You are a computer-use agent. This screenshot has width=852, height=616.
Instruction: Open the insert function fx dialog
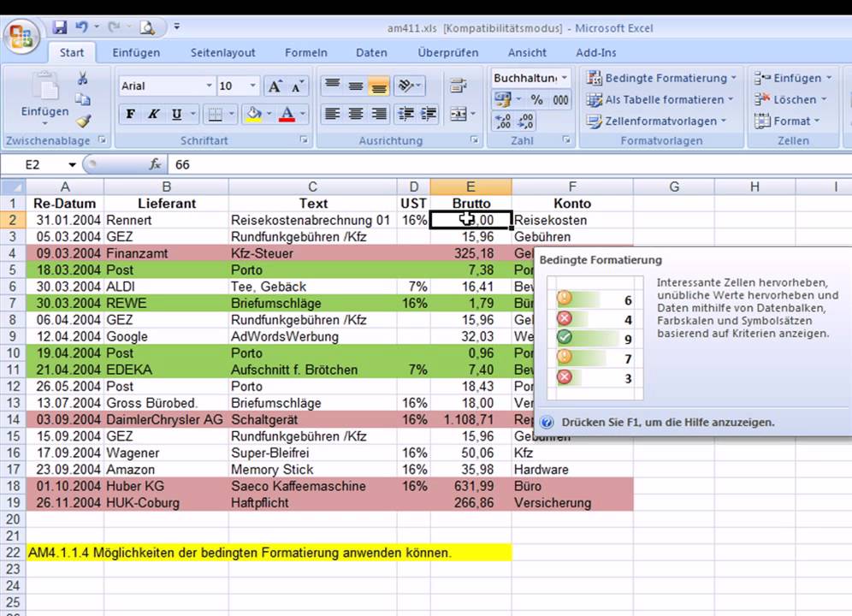click(155, 164)
